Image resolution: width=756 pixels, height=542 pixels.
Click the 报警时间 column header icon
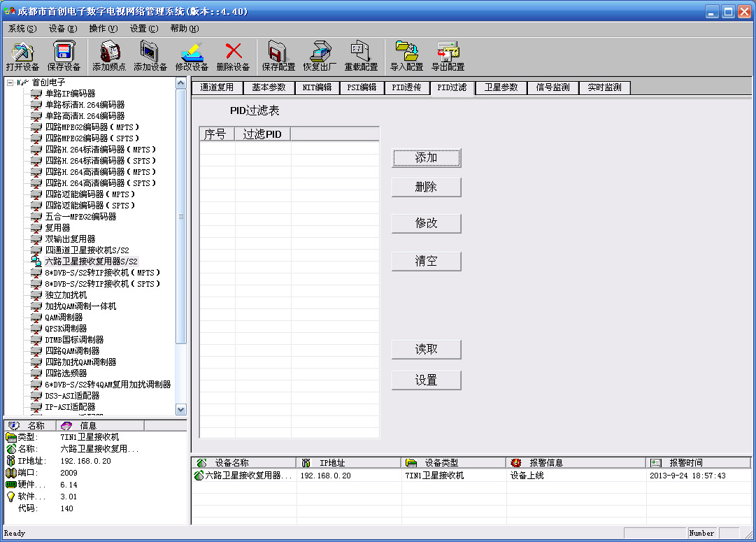656,463
